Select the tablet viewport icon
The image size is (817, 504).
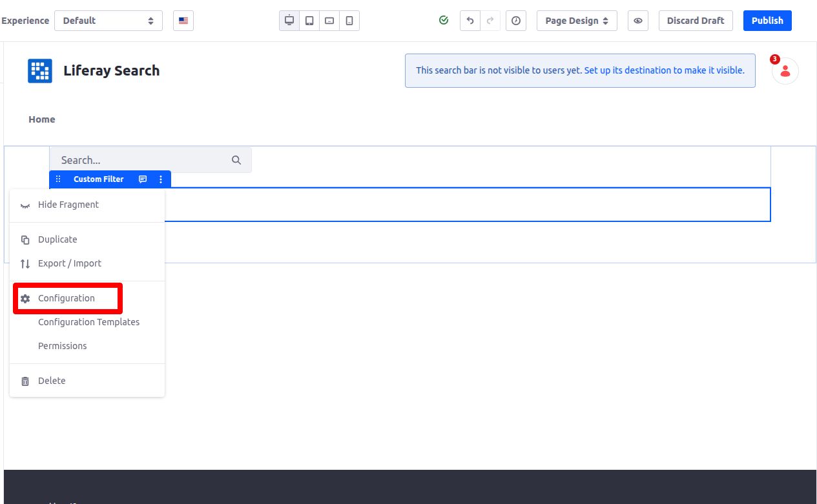[x=309, y=21]
